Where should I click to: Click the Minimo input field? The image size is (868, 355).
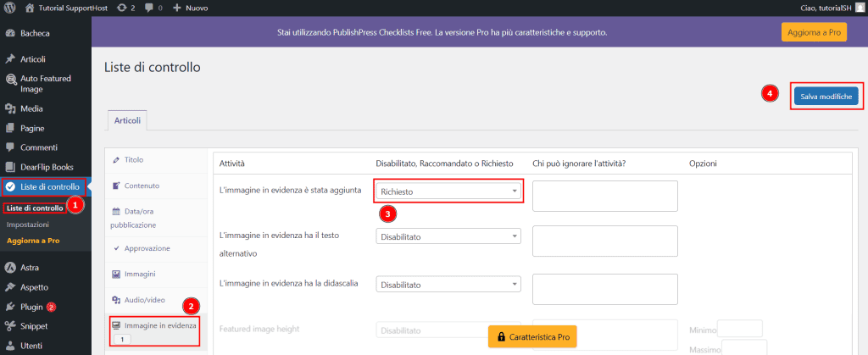point(740,329)
